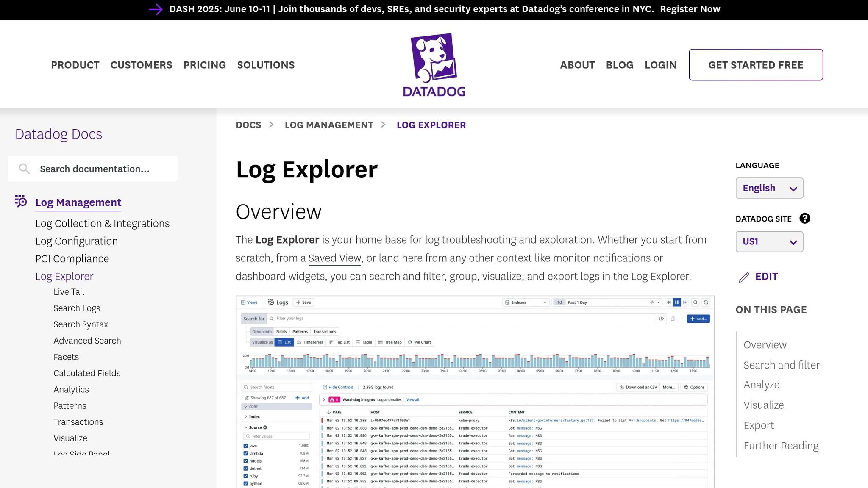Open Log Configuration in sidebar
868x488 pixels.
(77, 241)
